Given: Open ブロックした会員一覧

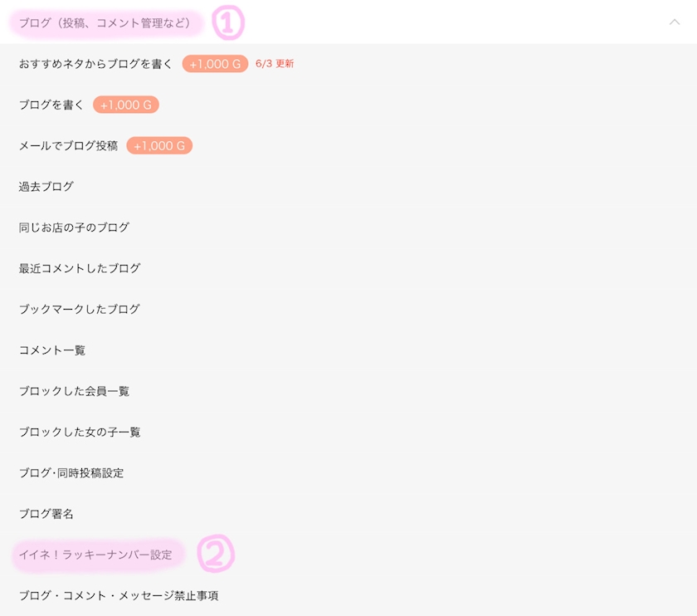Looking at the screenshot, I should pyautogui.click(x=74, y=390).
